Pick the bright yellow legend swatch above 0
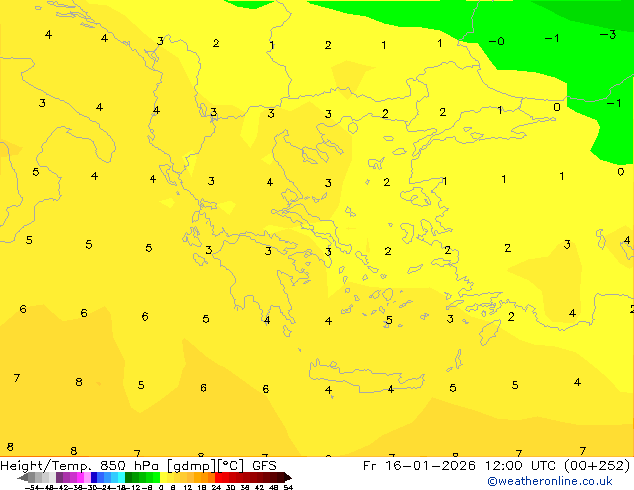This screenshot has width=634, height=490. tap(163, 477)
